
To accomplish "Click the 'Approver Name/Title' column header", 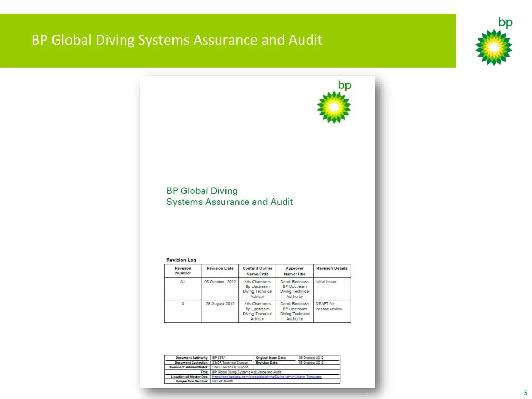I will point(295,271).
